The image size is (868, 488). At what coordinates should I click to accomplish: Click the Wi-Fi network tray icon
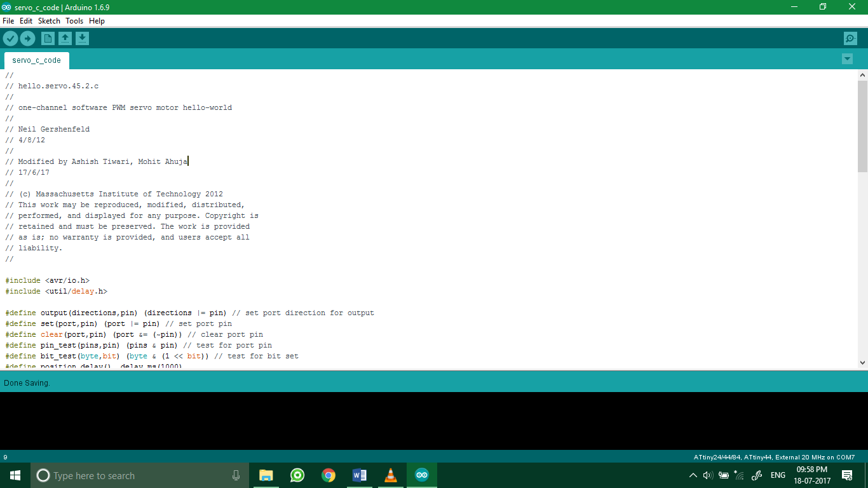740,475
